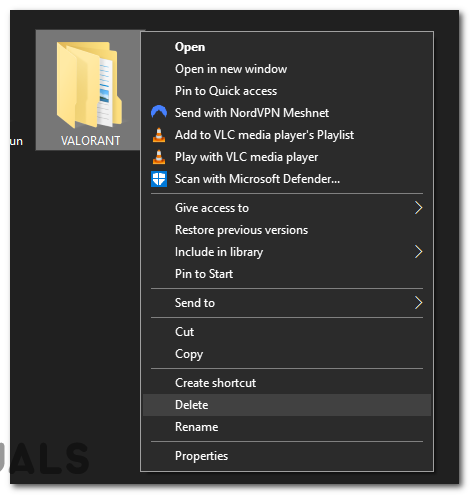Select the VALORANT folder icon
The image size is (470, 495).
(x=89, y=85)
